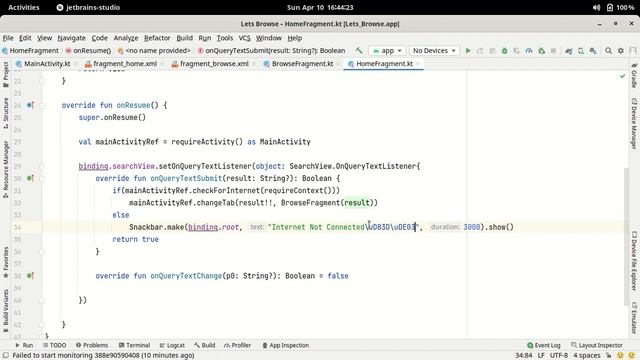Open the Emulator side panel
Screen dimensions: 640x360
point(634,318)
